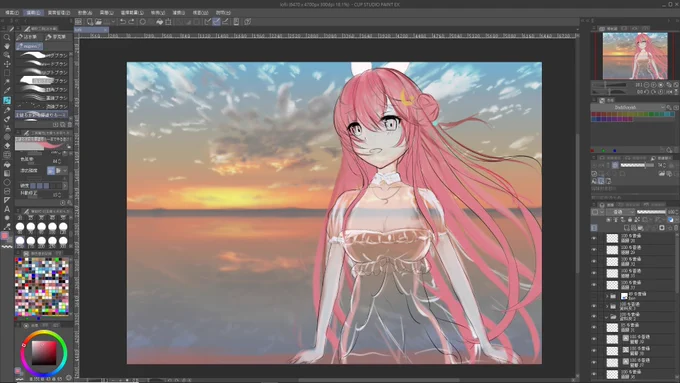The image size is (680, 383).
Task: Expand the collapsed folder that has a hidden eye
Action: point(607,296)
